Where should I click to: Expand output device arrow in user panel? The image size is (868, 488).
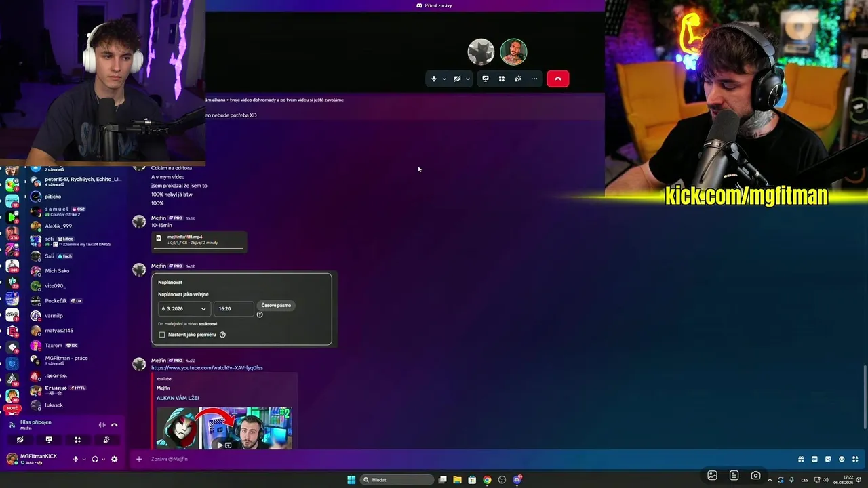click(103, 459)
